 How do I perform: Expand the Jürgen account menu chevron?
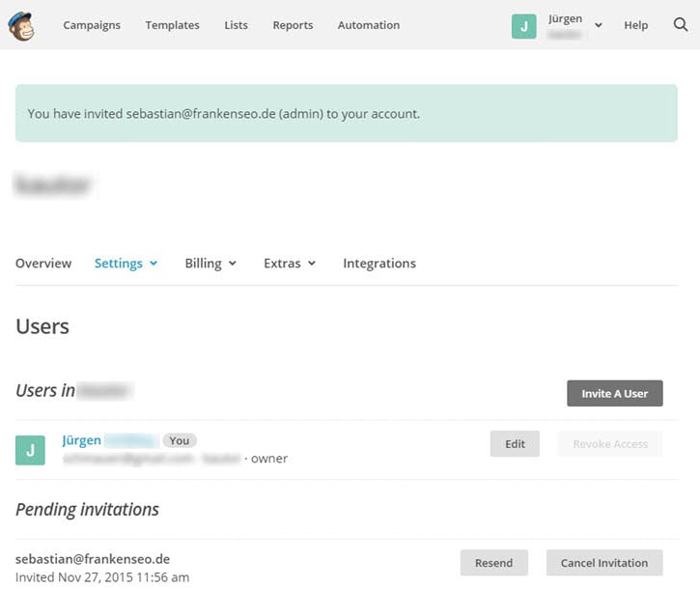[x=599, y=26]
